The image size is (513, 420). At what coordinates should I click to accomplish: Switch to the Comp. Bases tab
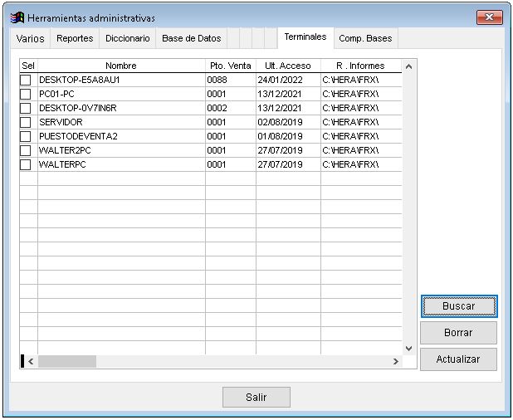click(x=365, y=39)
